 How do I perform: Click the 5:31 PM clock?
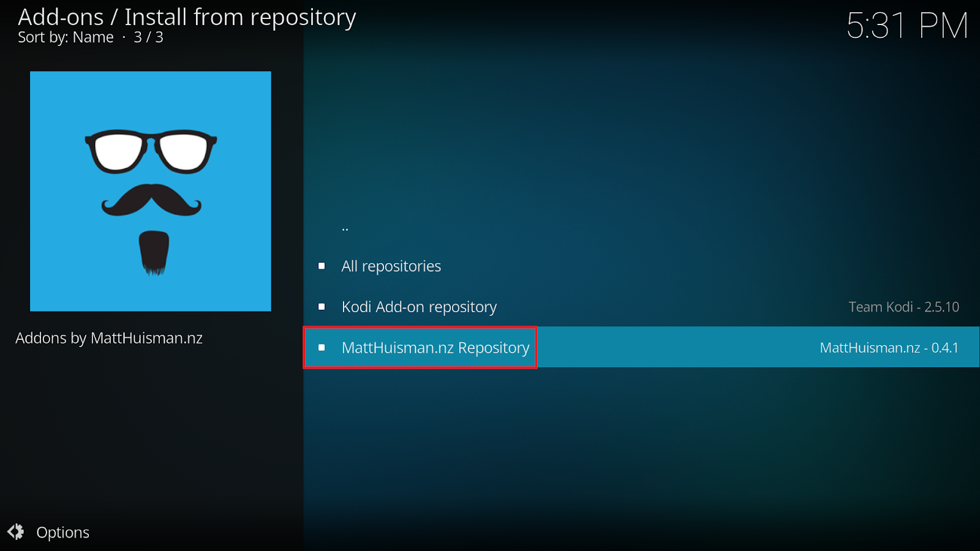point(907,26)
